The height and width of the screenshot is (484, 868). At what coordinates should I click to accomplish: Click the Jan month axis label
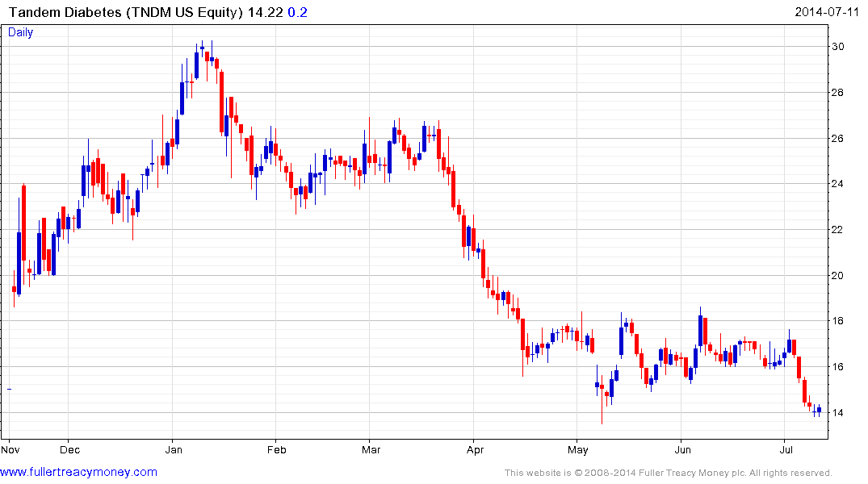pyautogui.click(x=174, y=449)
